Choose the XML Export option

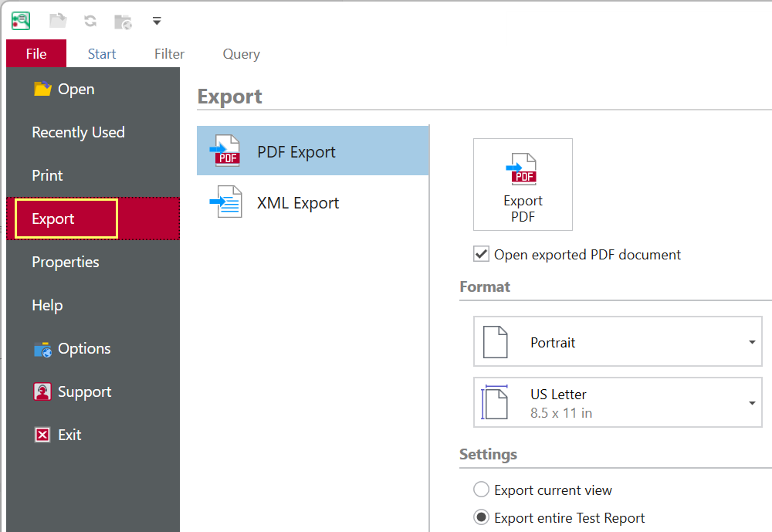pyautogui.click(x=313, y=203)
